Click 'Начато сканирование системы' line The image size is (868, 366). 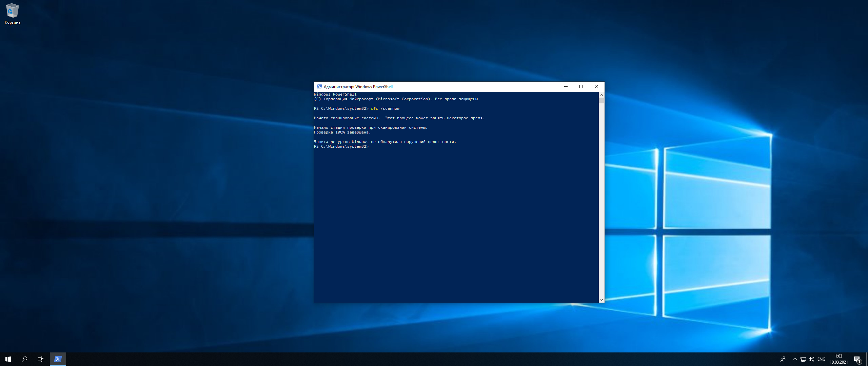[399, 118]
